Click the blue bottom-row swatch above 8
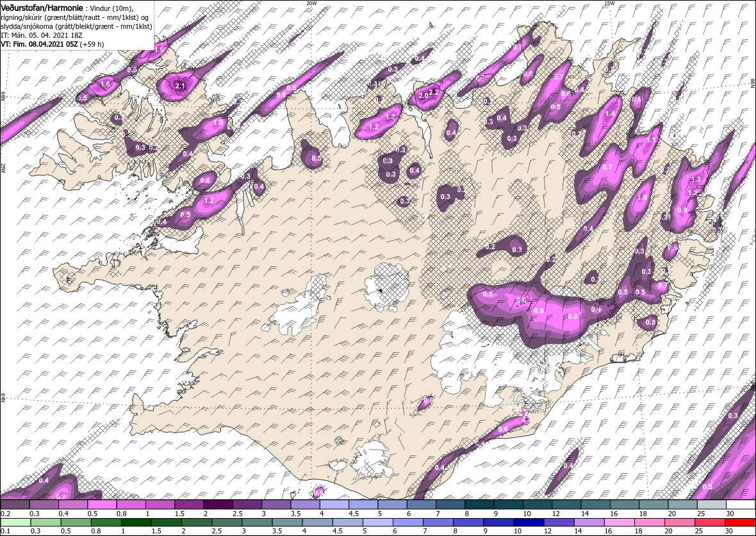 [x=468, y=523]
